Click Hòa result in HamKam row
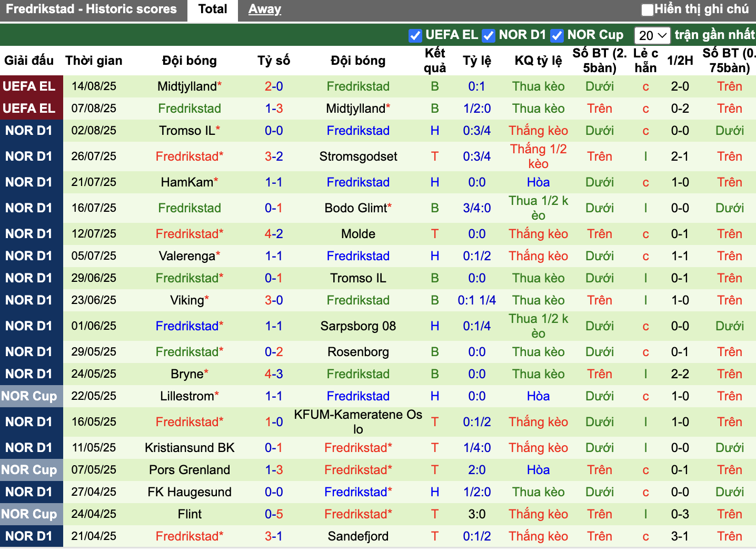Screen dimensions: 756x550 [538, 182]
